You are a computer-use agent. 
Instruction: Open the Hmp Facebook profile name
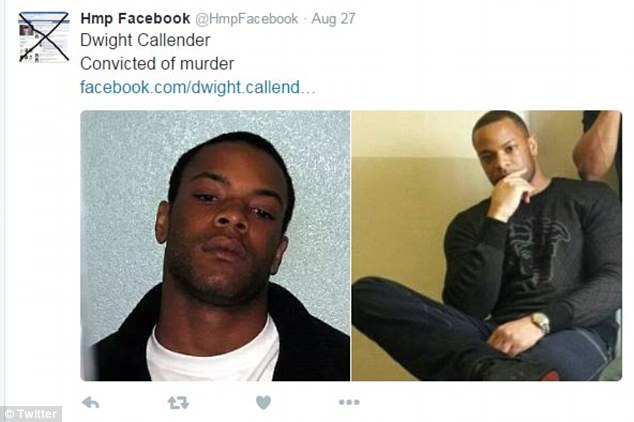pos(135,19)
